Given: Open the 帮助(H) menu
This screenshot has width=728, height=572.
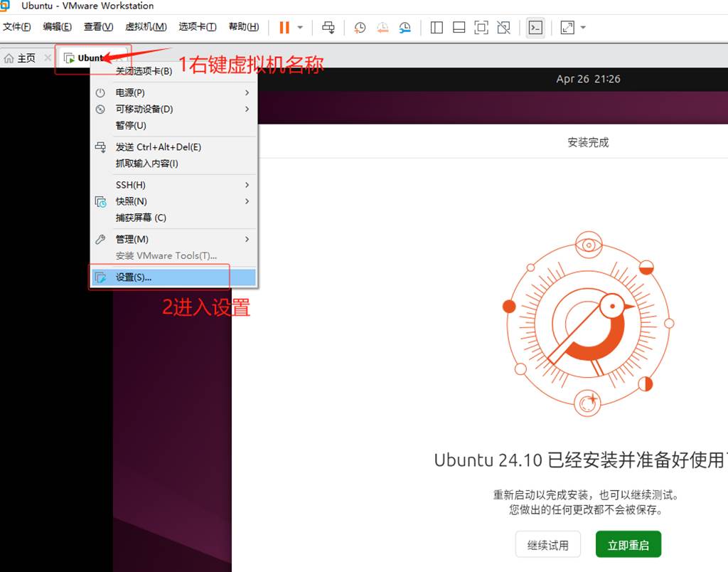Looking at the screenshot, I should 244,26.
